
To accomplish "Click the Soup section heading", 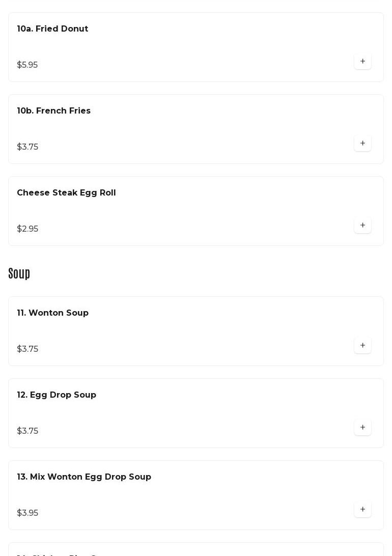I will pyautogui.click(x=19, y=273).
